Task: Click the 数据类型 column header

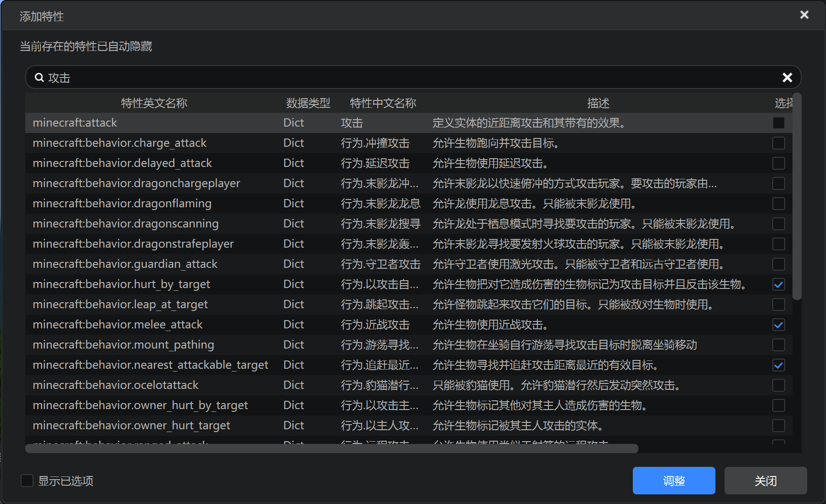Action: click(x=308, y=103)
